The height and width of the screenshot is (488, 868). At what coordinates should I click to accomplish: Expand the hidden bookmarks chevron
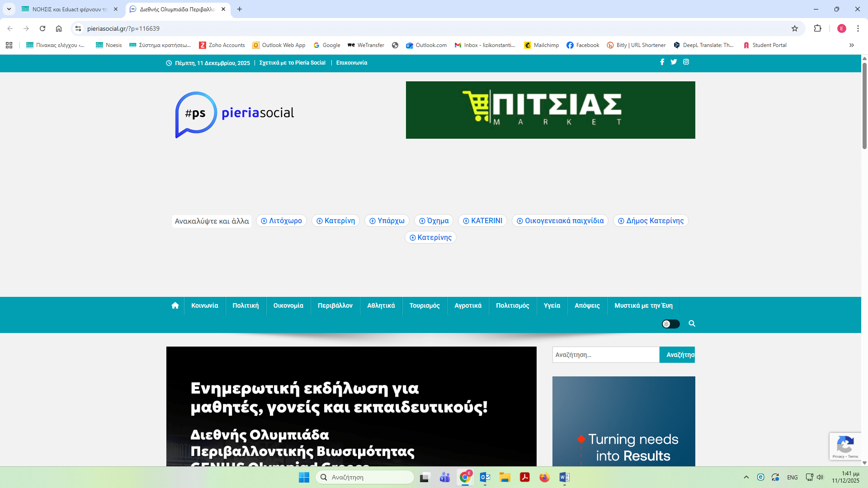(852, 45)
